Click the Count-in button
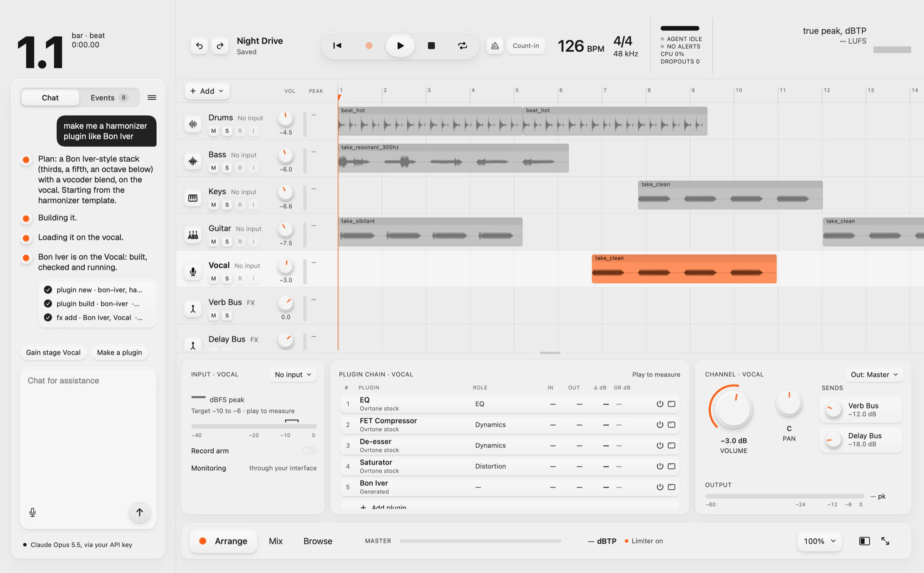The image size is (924, 573). point(526,46)
